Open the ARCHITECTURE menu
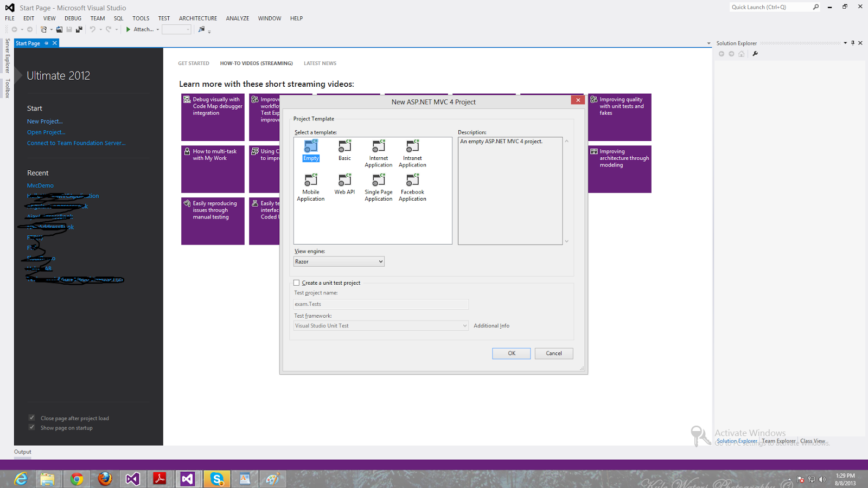 click(x=198, y=18)
